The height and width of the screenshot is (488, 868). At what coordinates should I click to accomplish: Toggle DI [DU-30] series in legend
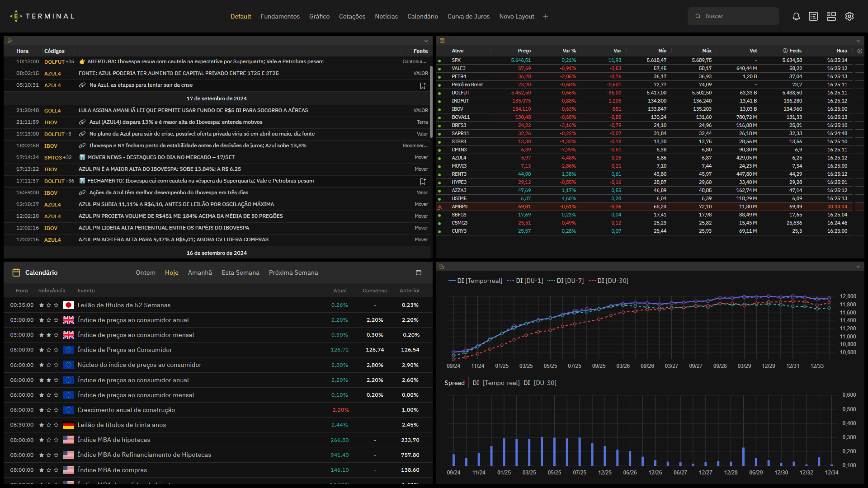pyautogui.click(x=608, y=281)
